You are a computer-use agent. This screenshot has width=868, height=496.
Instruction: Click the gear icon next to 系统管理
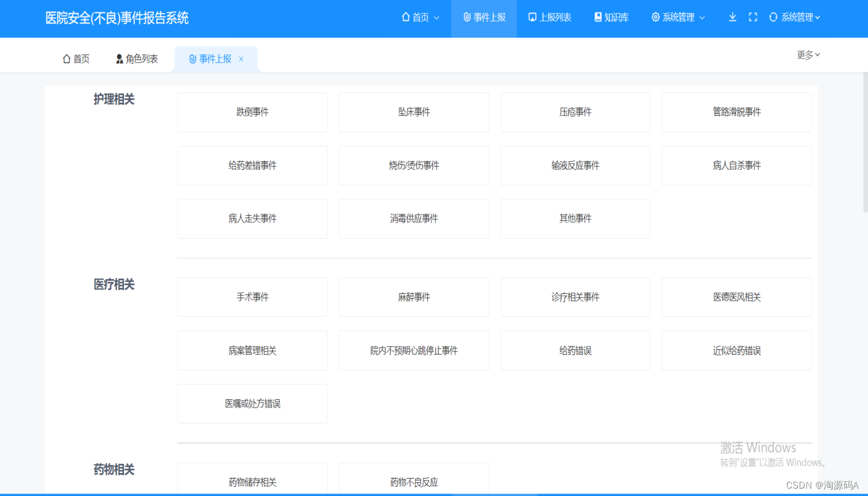tap(655, 17)
